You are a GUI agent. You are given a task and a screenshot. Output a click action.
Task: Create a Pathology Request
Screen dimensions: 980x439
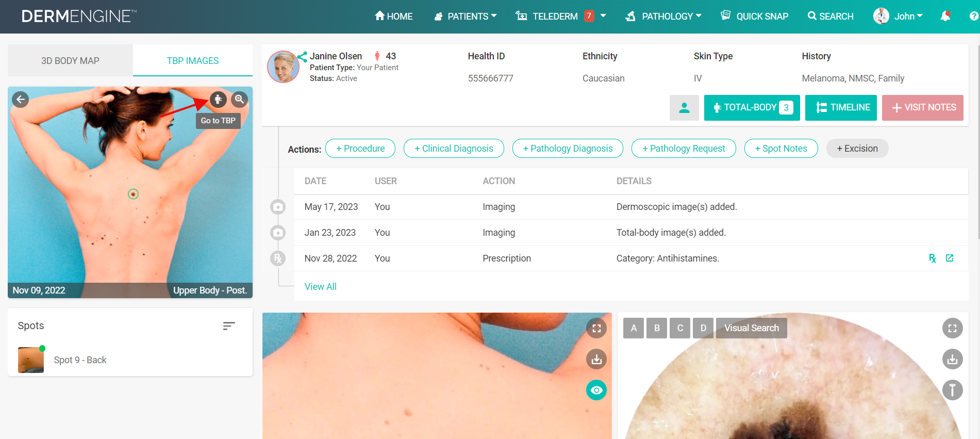click(684, 149)
